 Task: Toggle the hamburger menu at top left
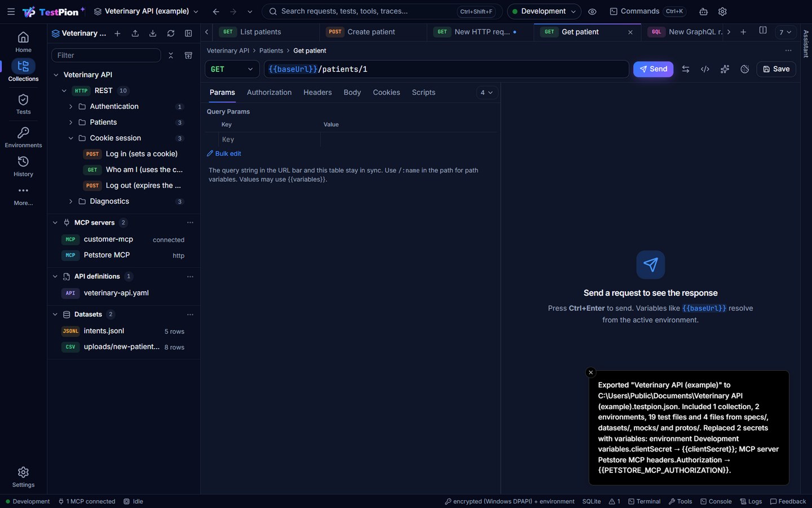click(11, 11)
